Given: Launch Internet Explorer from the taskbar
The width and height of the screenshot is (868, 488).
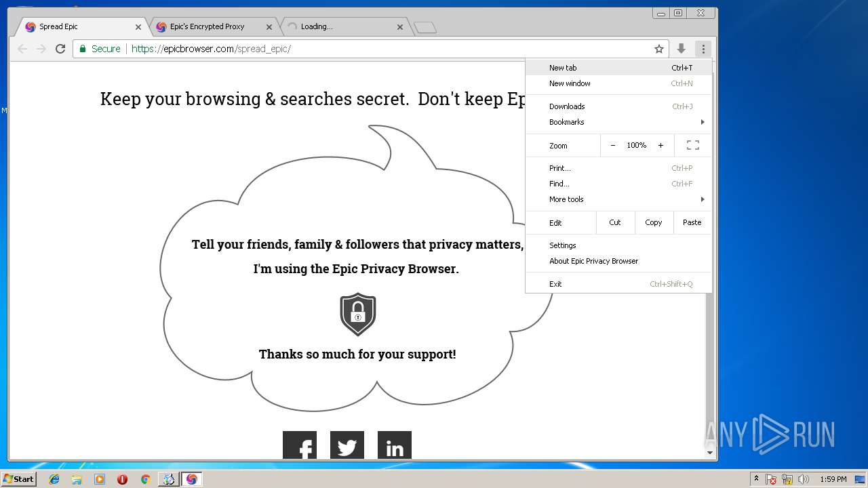Looking at the screenshot, I should [x=54, y=479].
